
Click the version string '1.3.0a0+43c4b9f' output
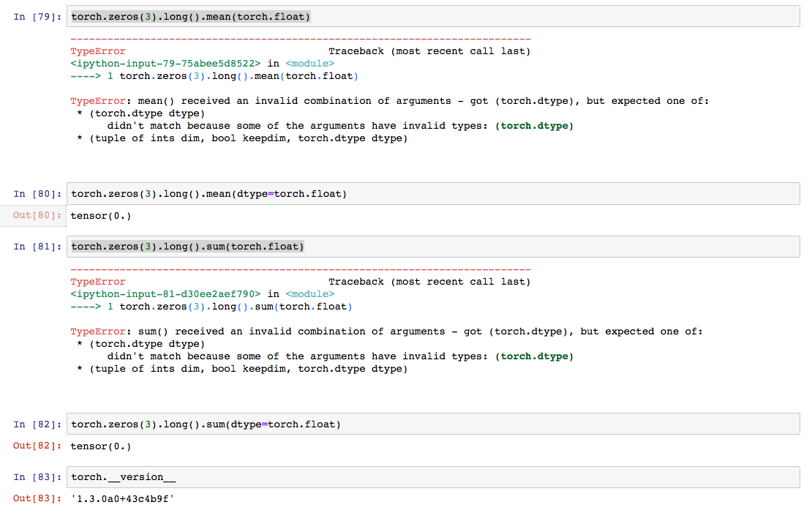123,498
